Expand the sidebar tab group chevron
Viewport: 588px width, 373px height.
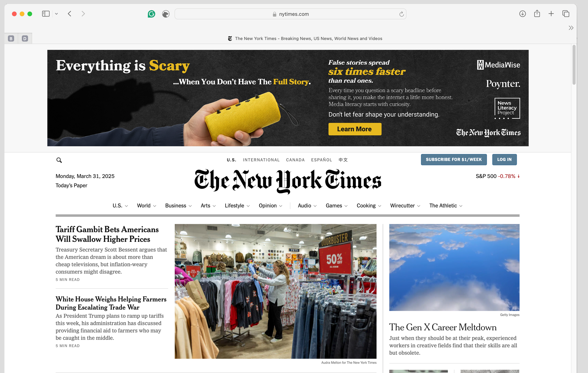coord(56,14)
